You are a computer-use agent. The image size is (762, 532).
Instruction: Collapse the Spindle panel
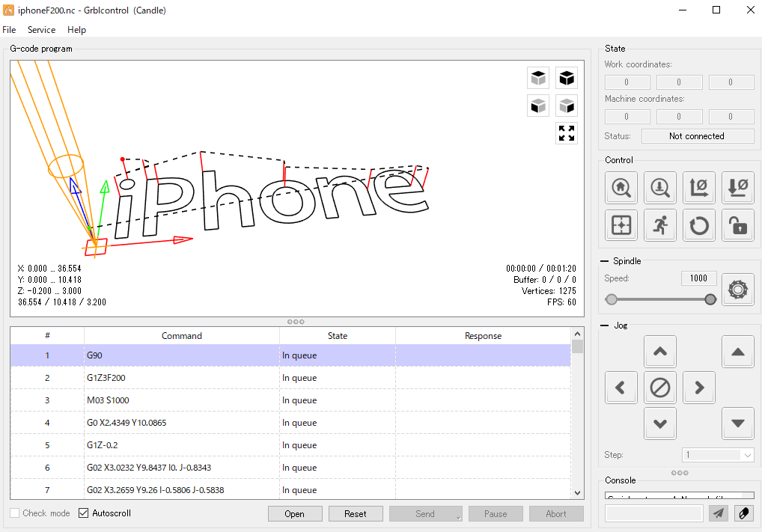pyautogui.click(x=605, y=261)
